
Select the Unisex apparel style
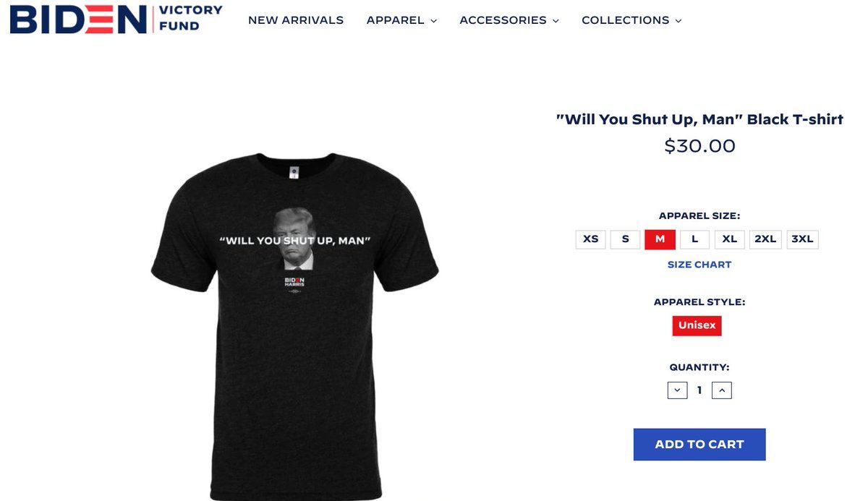coord(697,325)
